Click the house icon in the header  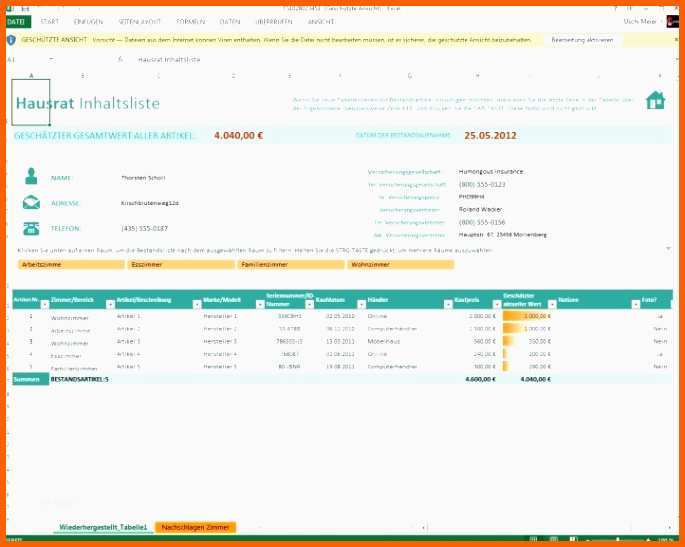(x=656, y=100)
